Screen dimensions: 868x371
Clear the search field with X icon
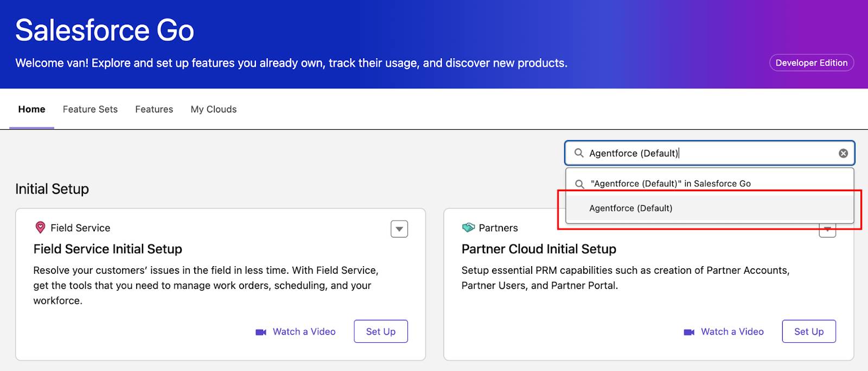(843, 153)
